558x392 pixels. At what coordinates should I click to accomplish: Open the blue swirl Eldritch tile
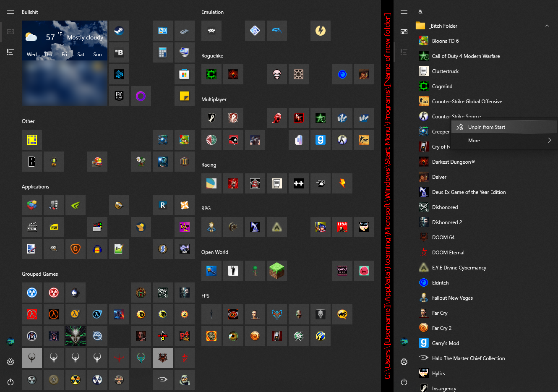[x=342, y=74]
